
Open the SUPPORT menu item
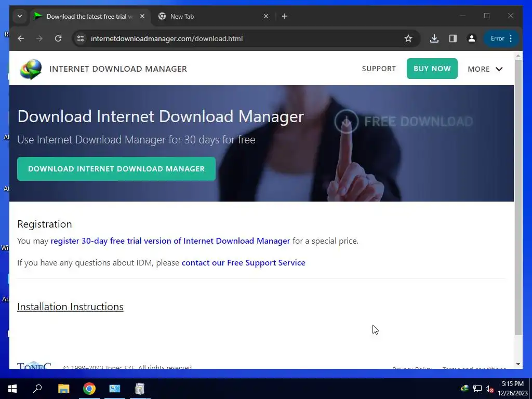[379, 69]
